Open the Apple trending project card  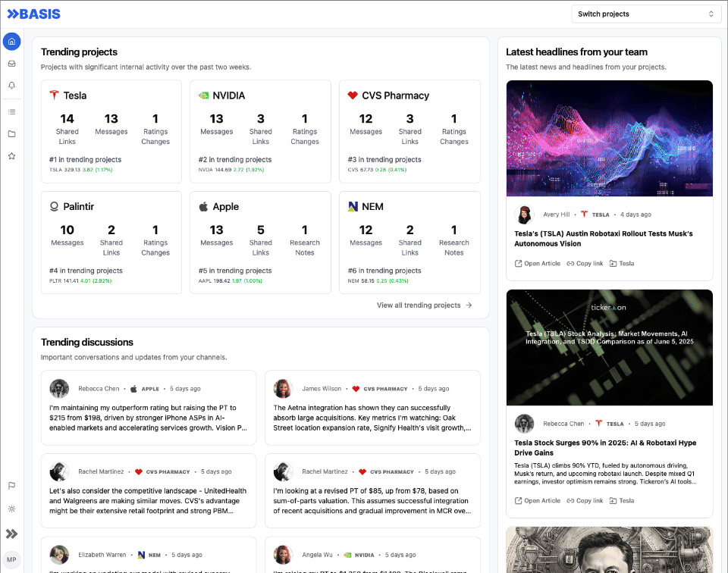click(x=260, y=243)
